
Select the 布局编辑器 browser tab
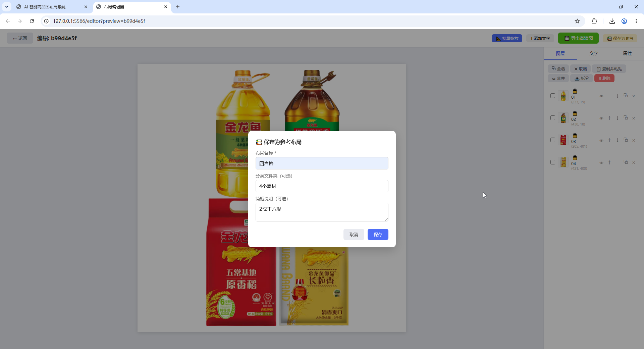pos(132,7)
